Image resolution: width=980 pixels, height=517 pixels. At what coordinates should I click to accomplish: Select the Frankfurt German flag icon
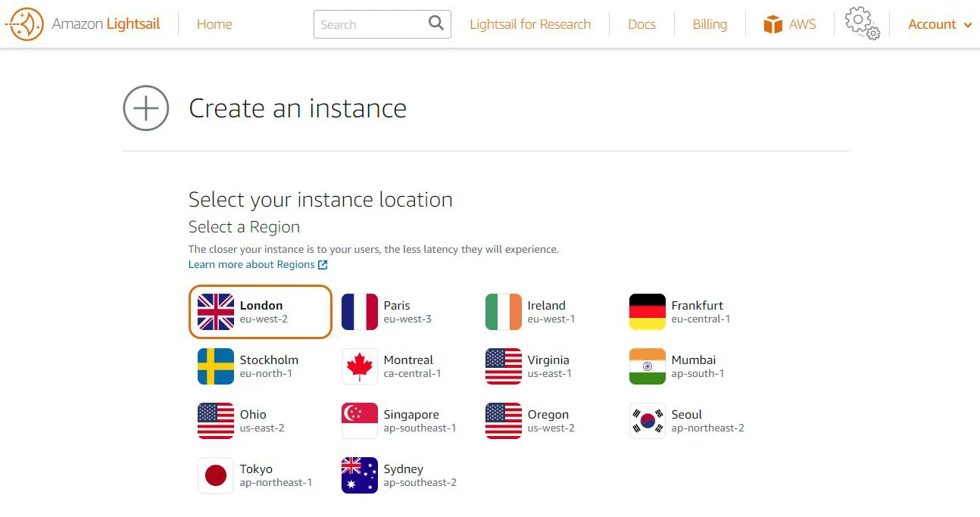(x=648, y=312)
